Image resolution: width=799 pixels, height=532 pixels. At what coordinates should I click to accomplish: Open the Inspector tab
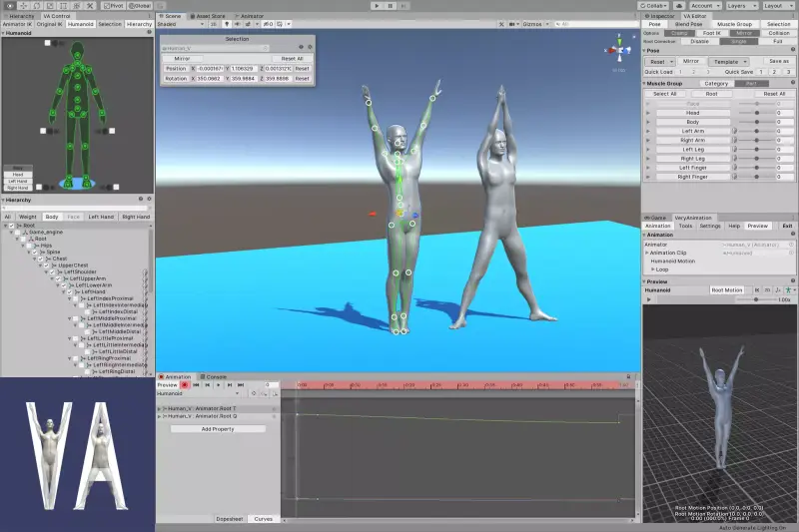[x=659, y=16]
